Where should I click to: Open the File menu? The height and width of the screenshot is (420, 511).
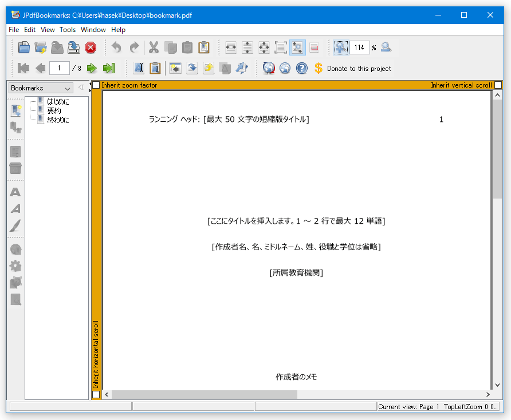pos(14,30)
